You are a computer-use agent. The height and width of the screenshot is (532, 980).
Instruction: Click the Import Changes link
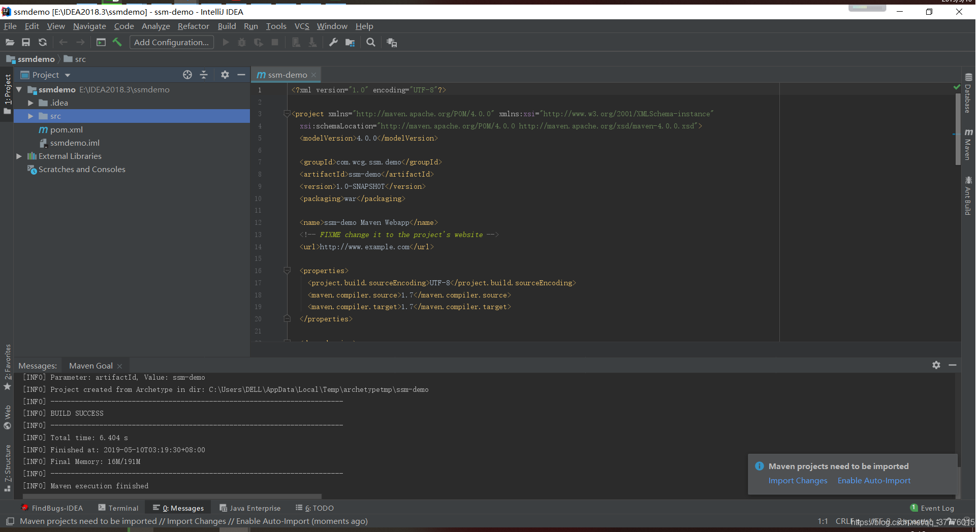tap(798, 481)
